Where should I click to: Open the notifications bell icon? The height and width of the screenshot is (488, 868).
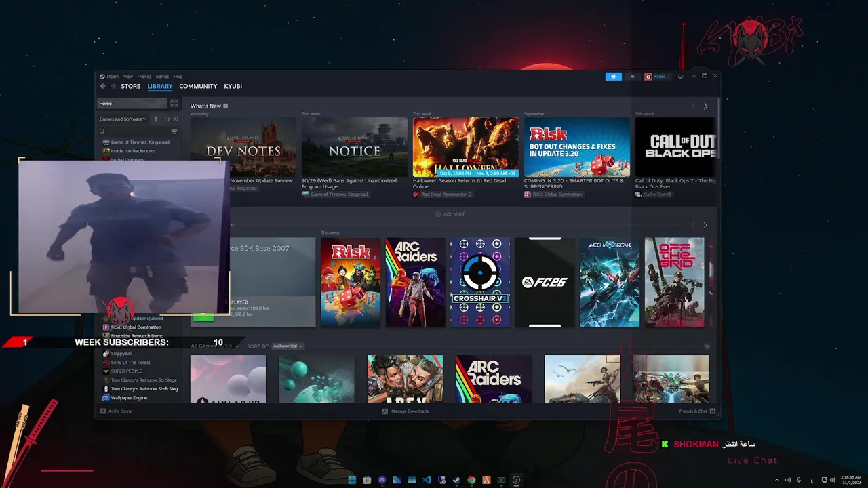pos(633,77)
